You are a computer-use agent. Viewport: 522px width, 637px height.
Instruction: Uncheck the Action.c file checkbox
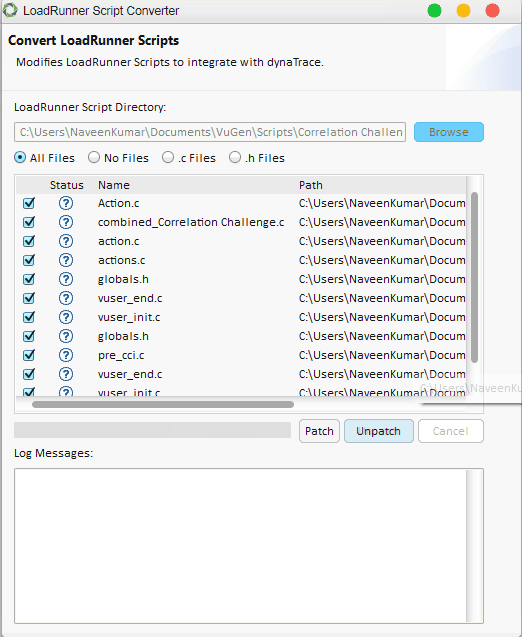click(29, 203)
